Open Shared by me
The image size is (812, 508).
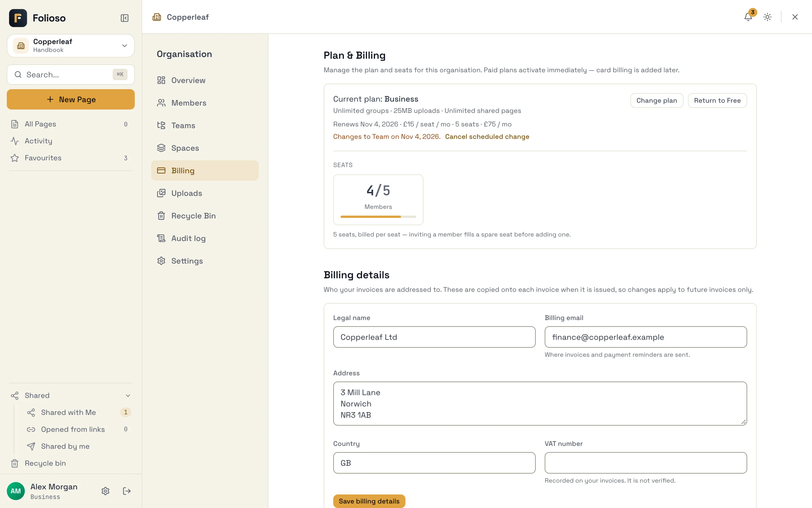(79, 446)
